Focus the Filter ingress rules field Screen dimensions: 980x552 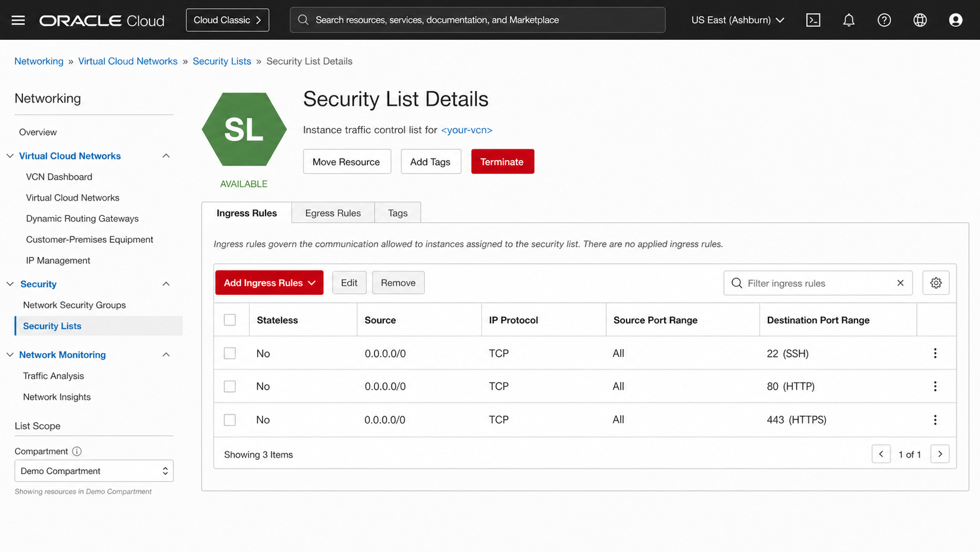(818, 283)
